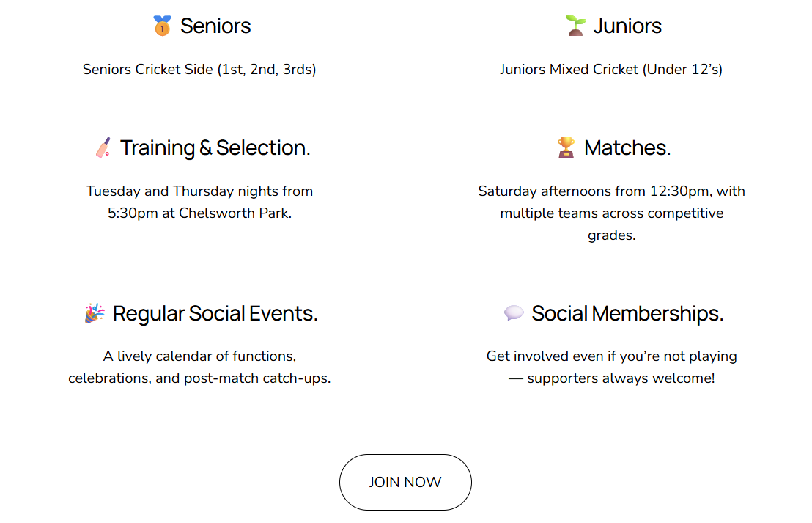This screenshot has height=523, width=812.
Task: Click the Matches heading
Action: pos(627,148)
